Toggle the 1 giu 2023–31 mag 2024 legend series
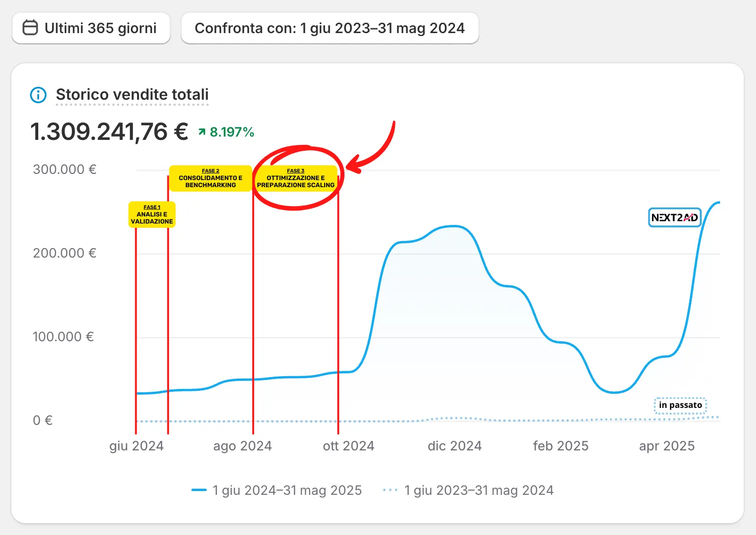This screenshot has height=535, width=756. click(479, 491)
